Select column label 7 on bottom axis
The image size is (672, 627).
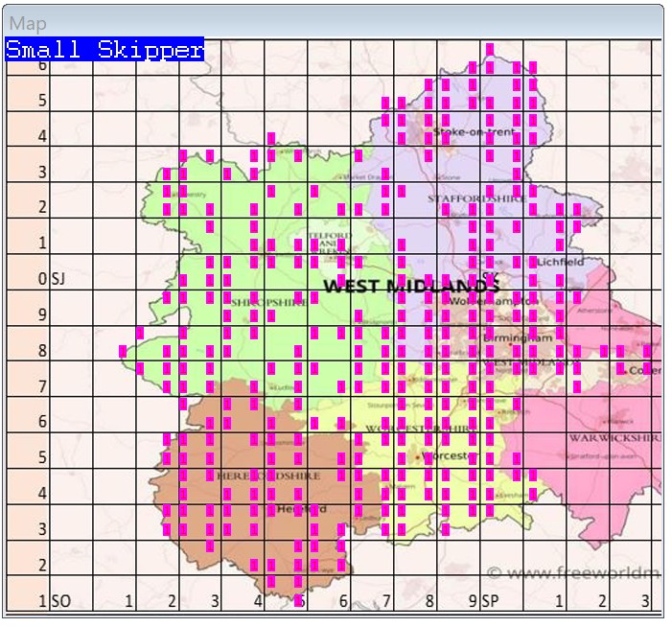(385, 601)
